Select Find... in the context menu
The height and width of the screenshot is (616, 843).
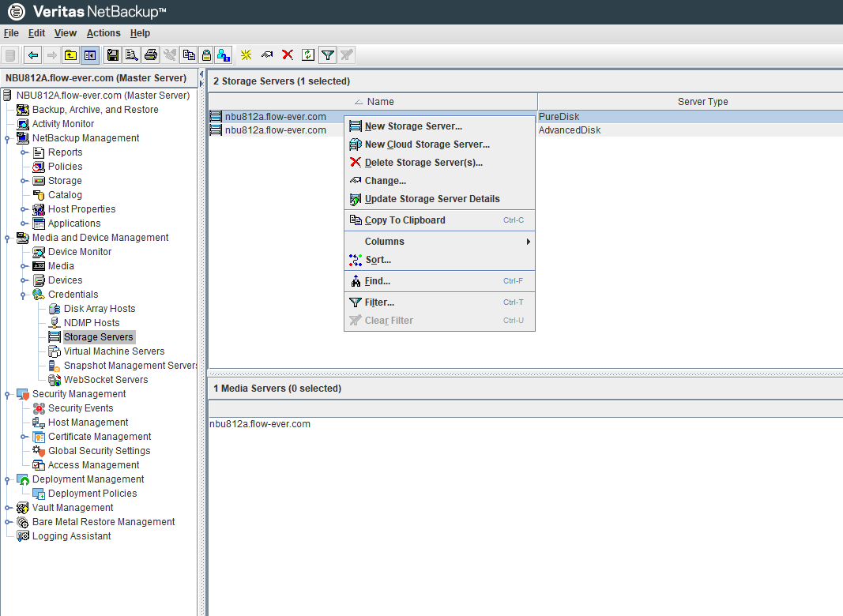click(439, 281)
